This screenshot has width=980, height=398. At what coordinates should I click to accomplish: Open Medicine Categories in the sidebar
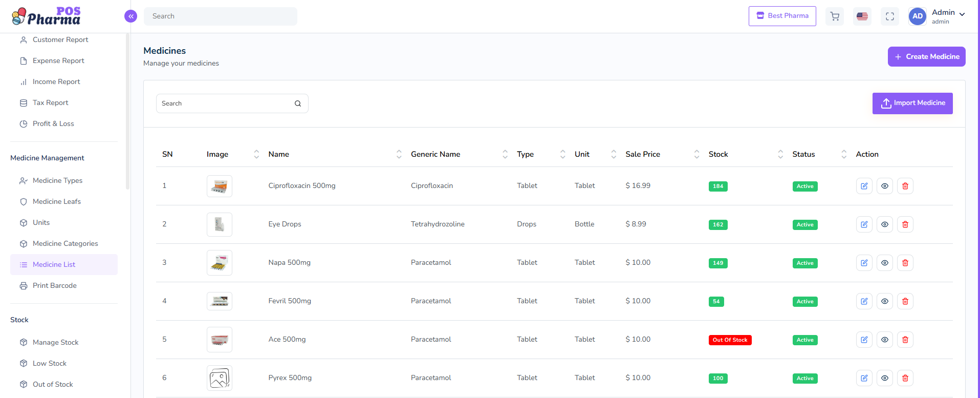(65, 244)
